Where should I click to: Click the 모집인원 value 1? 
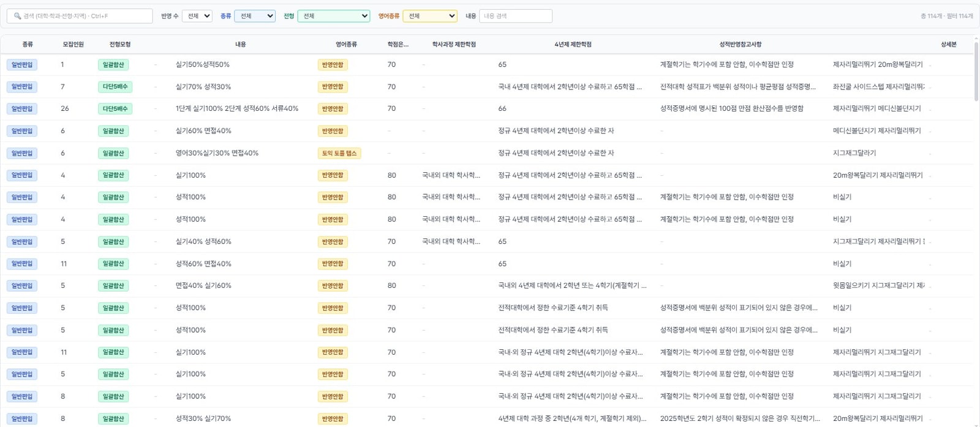click(x=62, y=64)
